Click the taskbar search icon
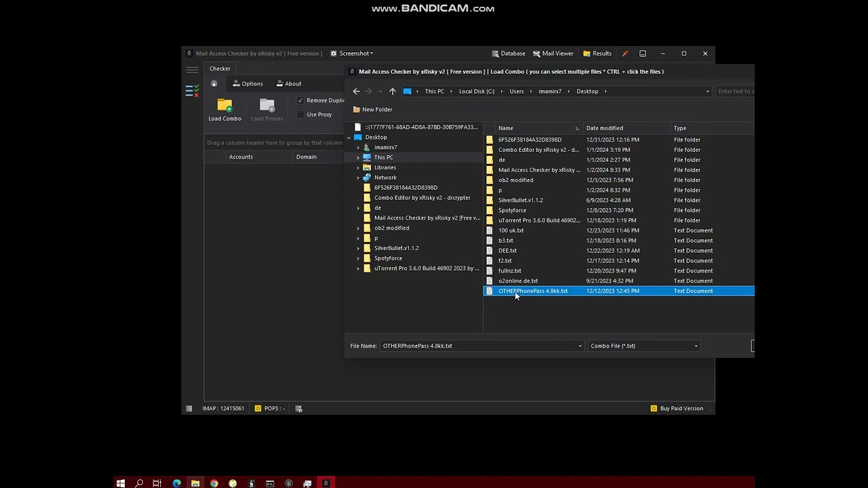 (x=139, y=483)
